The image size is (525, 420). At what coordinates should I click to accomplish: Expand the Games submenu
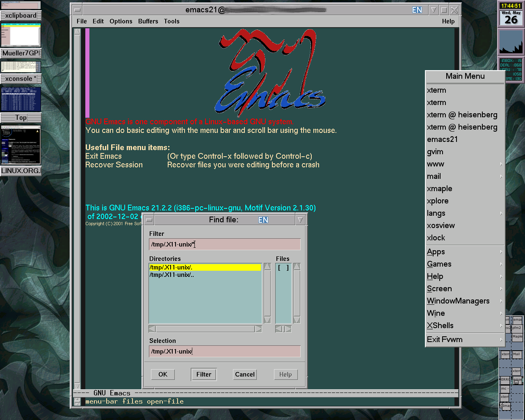465,264
